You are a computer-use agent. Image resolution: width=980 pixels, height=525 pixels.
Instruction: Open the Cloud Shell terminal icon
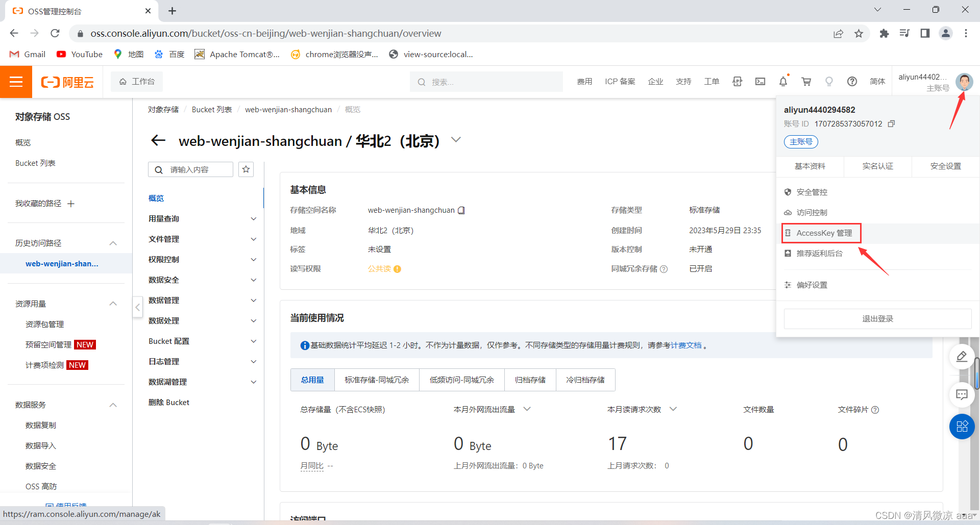pos(761,82)
